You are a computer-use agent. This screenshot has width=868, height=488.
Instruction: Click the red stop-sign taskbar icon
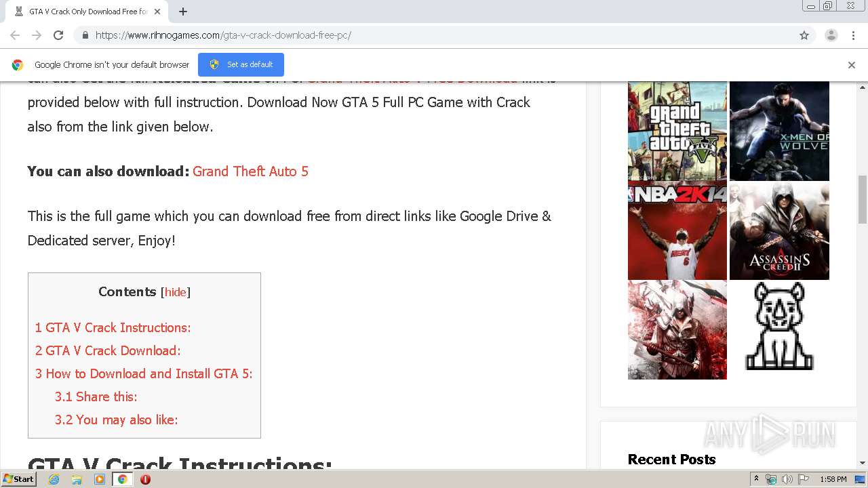(x=145, y=479)
